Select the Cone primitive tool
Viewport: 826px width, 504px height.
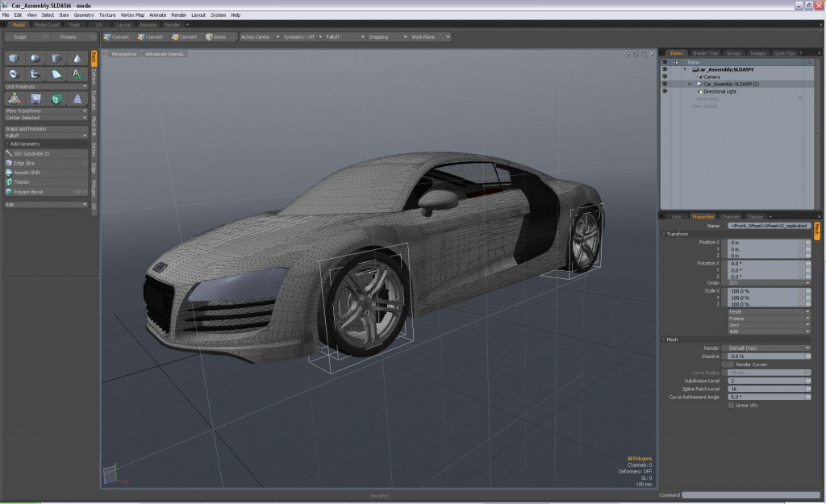point(77,58)
